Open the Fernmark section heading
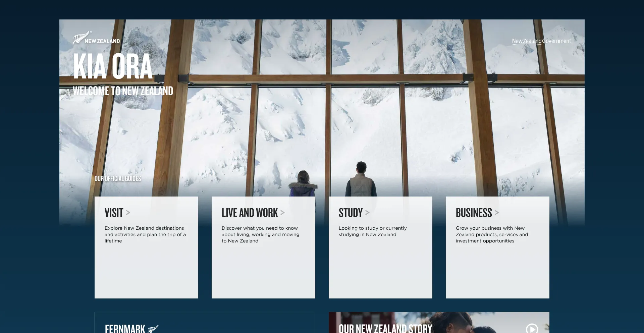The image size is (644, 333). [125, 328]
